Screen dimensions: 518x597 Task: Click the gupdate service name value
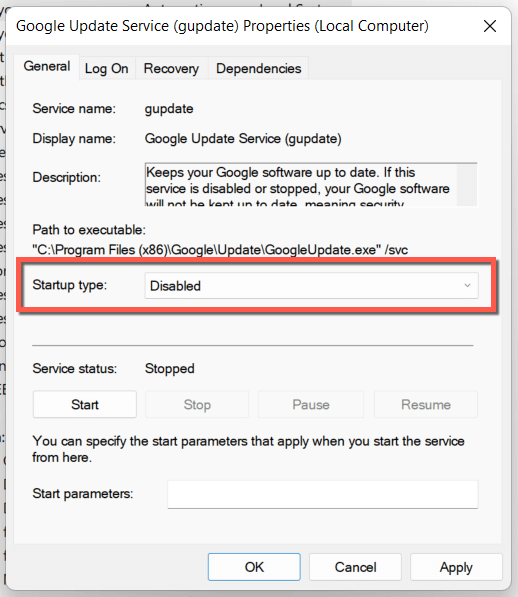point(169,109)
